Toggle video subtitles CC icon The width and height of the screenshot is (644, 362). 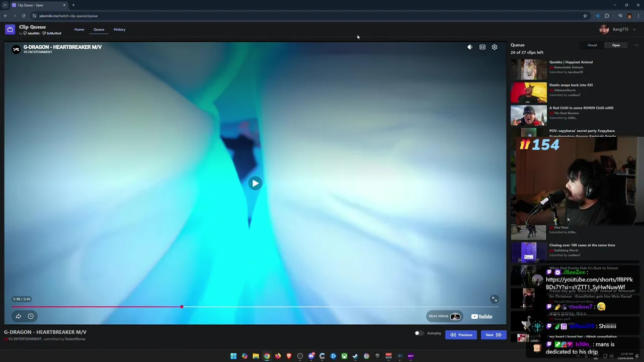click(482, 47)
